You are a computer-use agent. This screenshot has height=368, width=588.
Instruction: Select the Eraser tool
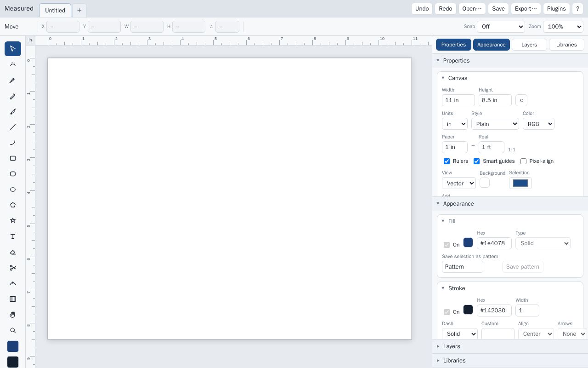(13, 252)
